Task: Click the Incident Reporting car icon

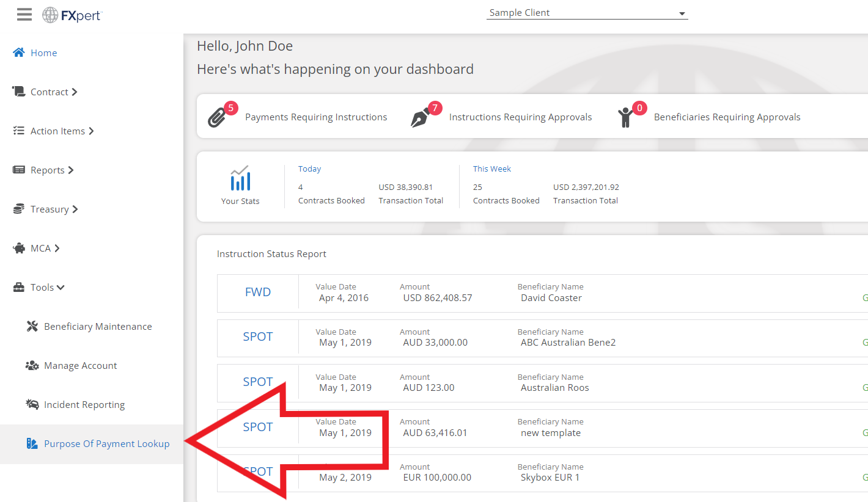Action: [x=32, y=404]
